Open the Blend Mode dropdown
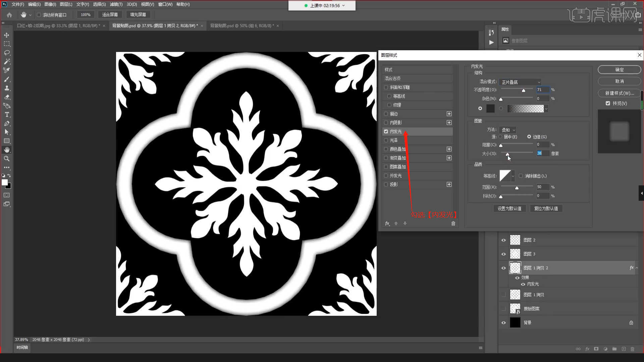644x362 pixels. point(520,82)
